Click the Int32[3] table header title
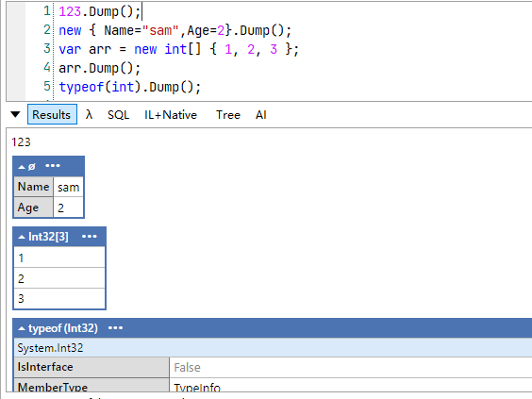The height and width of the screenshot is (399, 532). click(48, 237)
